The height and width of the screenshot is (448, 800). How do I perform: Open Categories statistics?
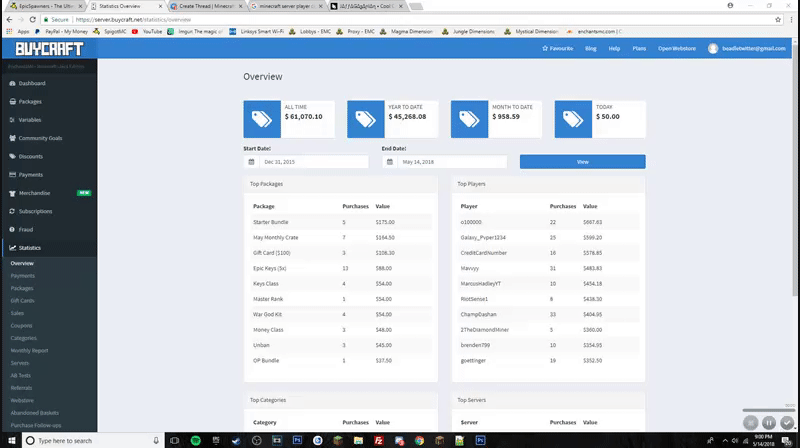(x=23, y=338)
